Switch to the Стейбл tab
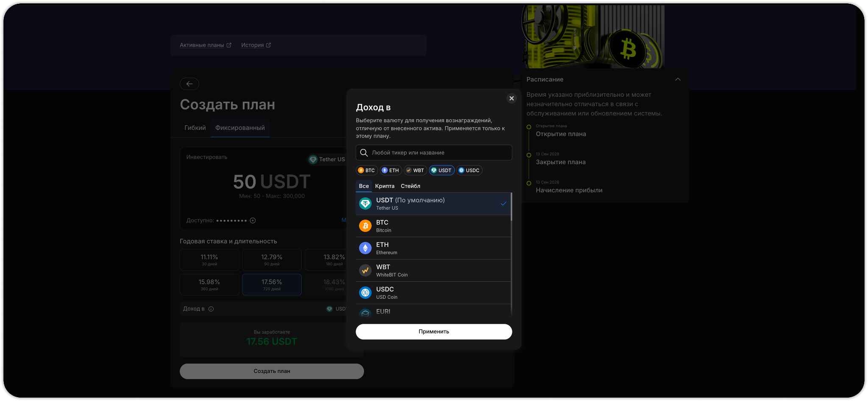Image resolution: width=868 pixels, height=401 pixels. tap(411, 186)
